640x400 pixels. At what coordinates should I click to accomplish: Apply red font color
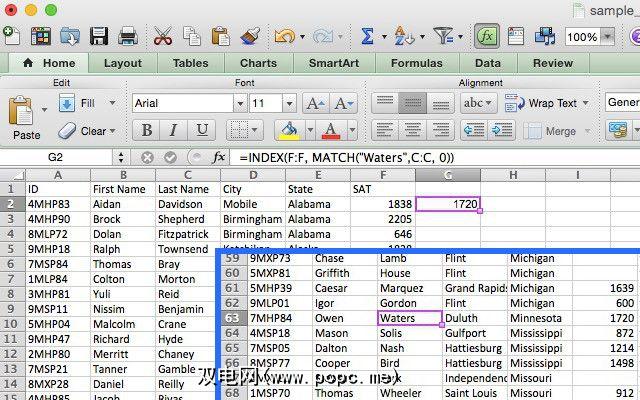coord(331,131)
